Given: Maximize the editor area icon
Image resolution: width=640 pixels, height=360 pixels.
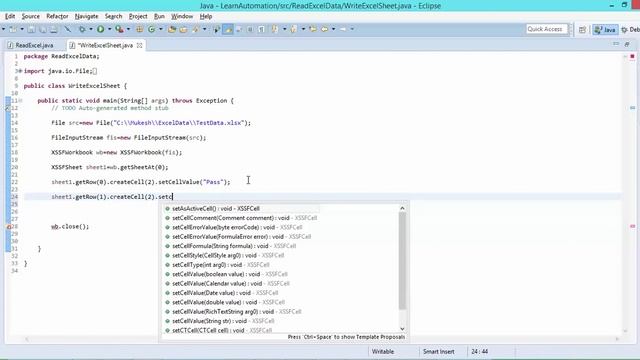Looking at the screenshot, I should tap(627, 44).
